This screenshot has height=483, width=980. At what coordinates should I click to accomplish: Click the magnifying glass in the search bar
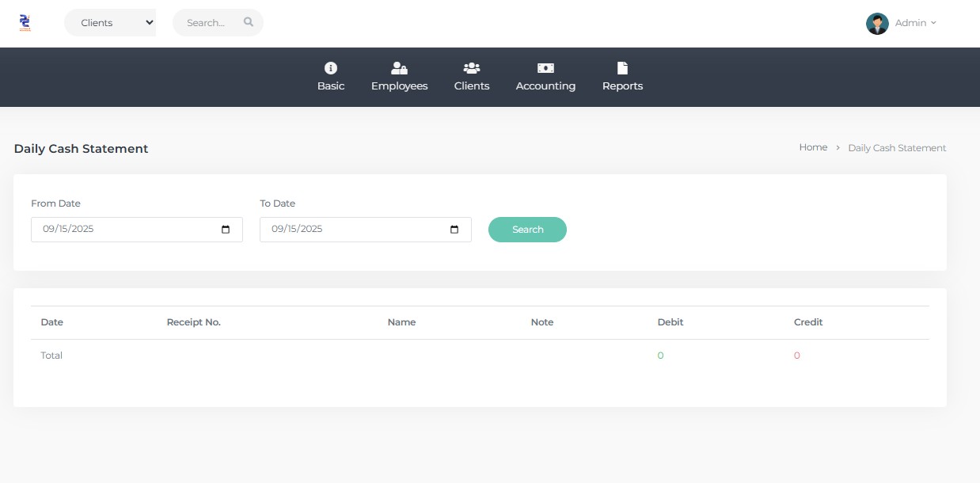coord(248,22)
